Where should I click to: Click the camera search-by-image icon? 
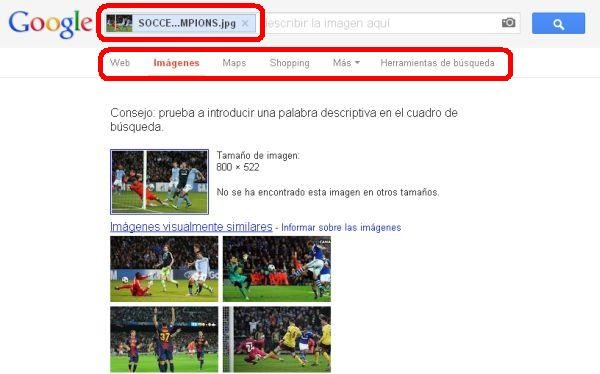[508, 23]
